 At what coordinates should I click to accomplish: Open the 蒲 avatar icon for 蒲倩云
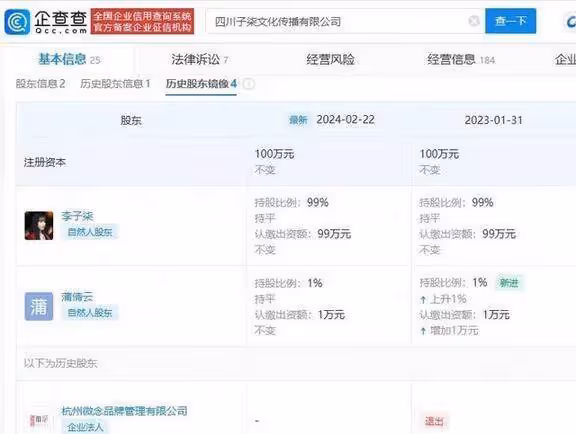pyautogui.click(x=39, y=306)
